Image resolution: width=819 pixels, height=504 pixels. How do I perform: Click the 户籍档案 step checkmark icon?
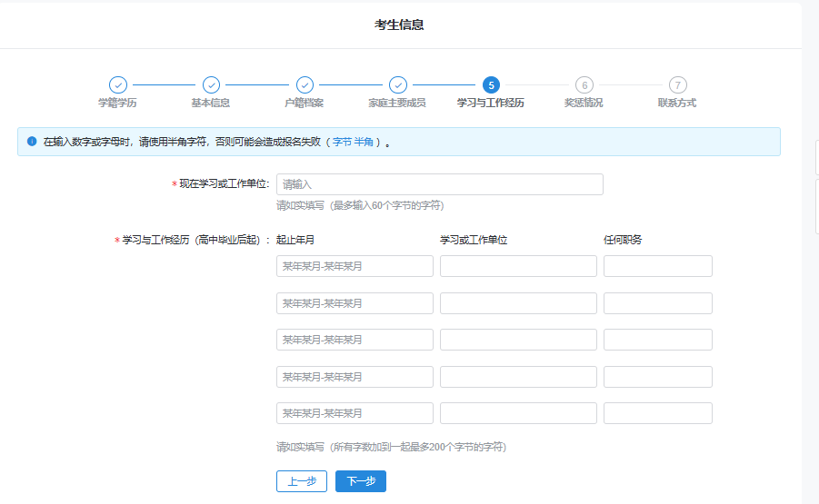[x=305, y=84]
